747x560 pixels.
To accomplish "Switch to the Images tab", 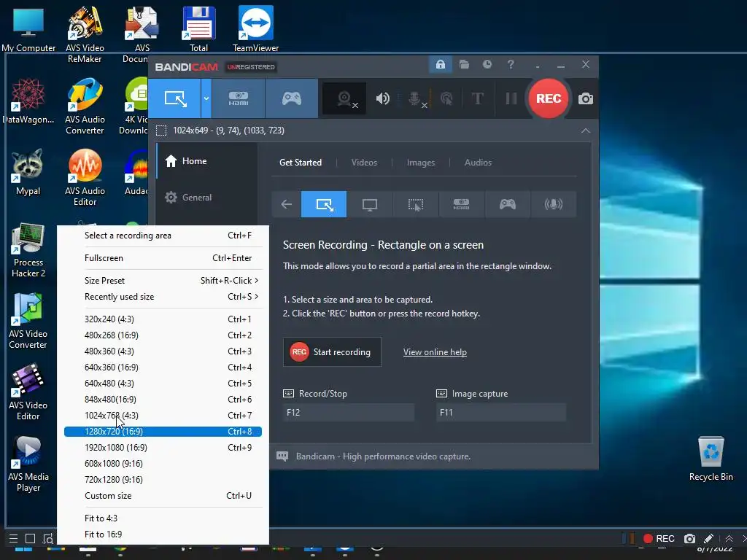I will coord(421,163).
